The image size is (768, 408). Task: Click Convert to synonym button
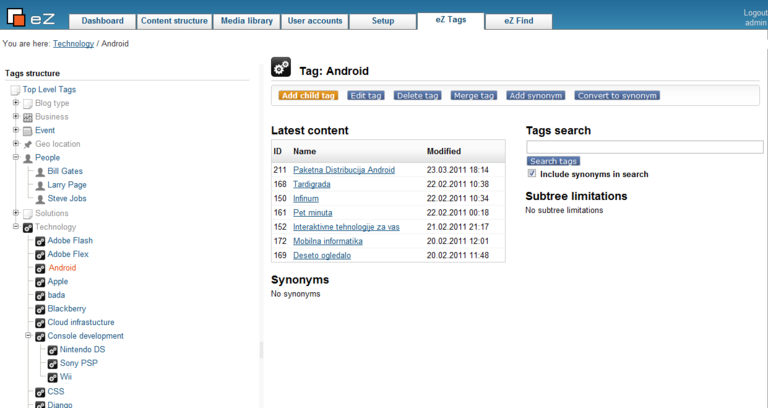click(617, 96)
